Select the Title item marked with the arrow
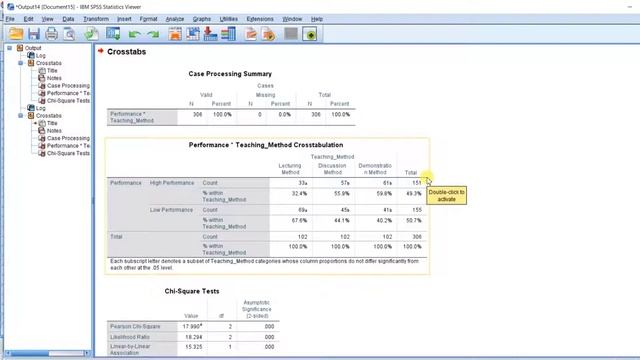The width and height of the screenshot is (640, 360). pyautogui.click(x=52, y=123)
